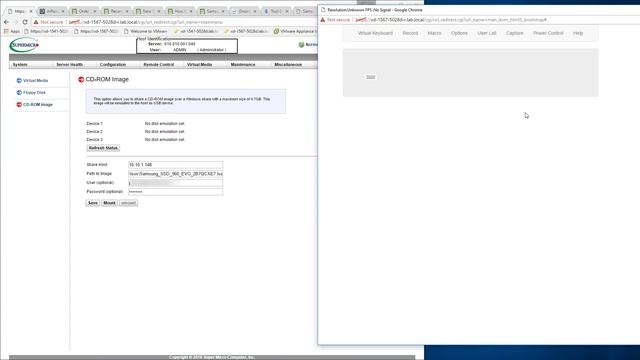Click the Mount button
Image resolution: width=640 pixels, height=360 pixels.
pyautogui.click(x=109, y=203)
